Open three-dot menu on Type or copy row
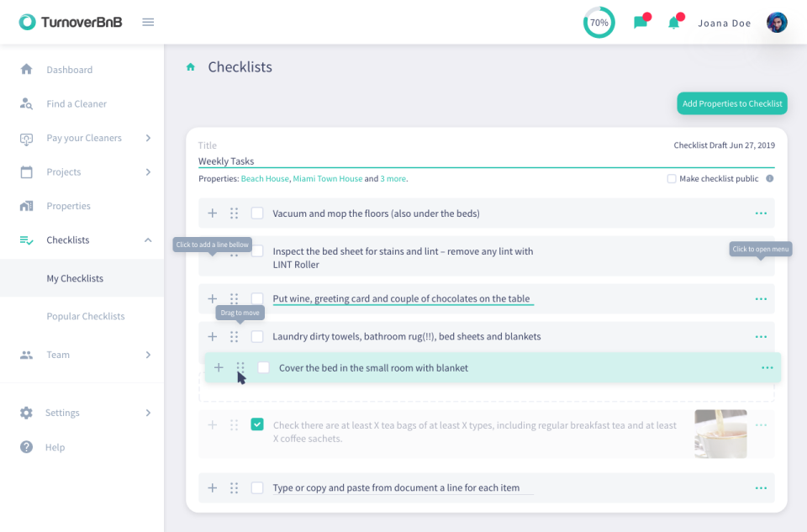Screen dimensions: 807x532 (761, 487)
